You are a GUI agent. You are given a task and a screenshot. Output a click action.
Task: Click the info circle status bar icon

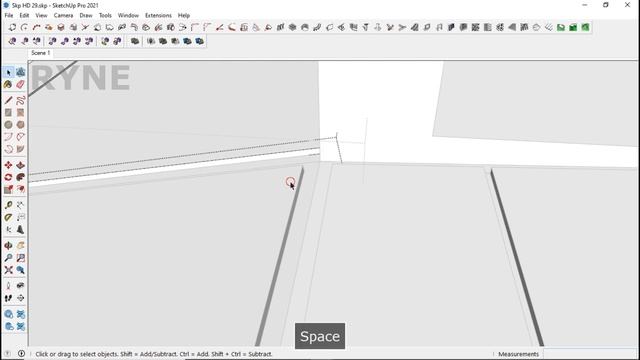click(x=21, y=354)
